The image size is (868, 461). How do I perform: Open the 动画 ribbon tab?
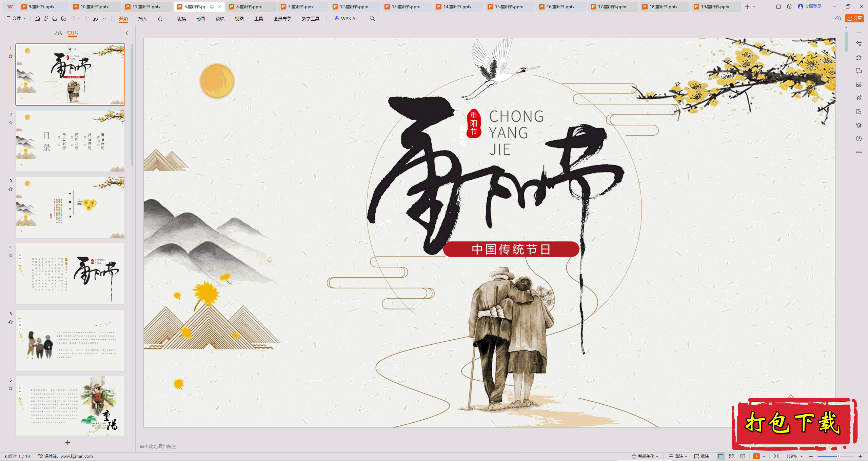[201, 19]
